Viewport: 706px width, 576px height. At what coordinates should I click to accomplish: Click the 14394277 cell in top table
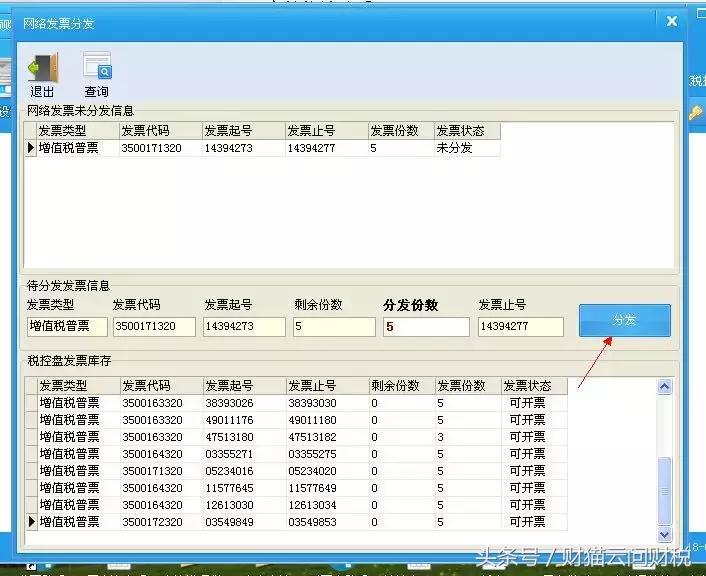326,148
